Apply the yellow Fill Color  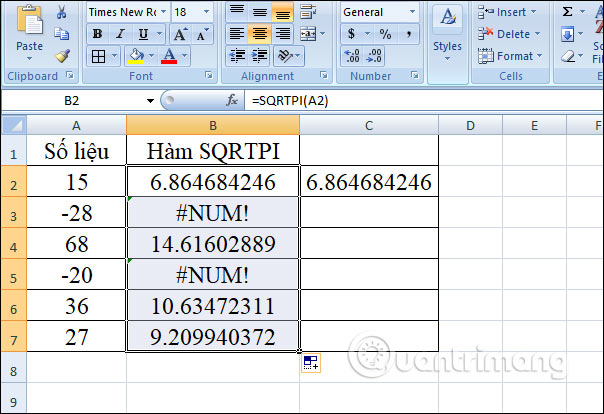136,56
